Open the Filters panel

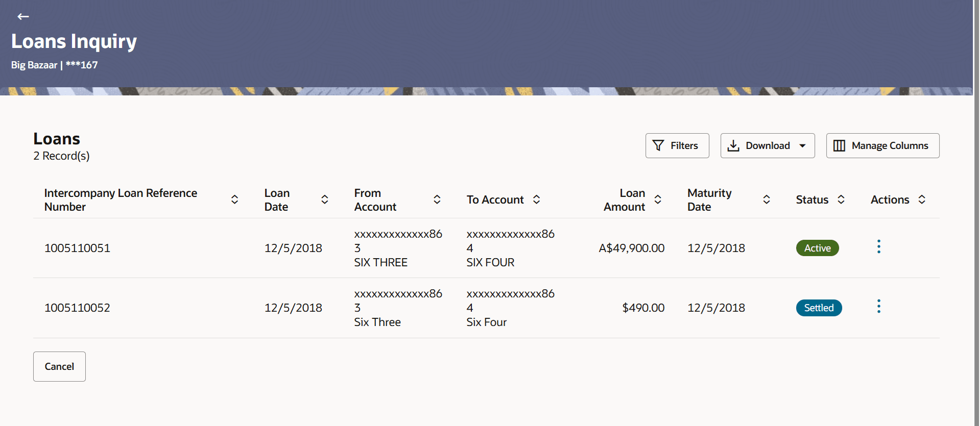[x=677, y=146]
